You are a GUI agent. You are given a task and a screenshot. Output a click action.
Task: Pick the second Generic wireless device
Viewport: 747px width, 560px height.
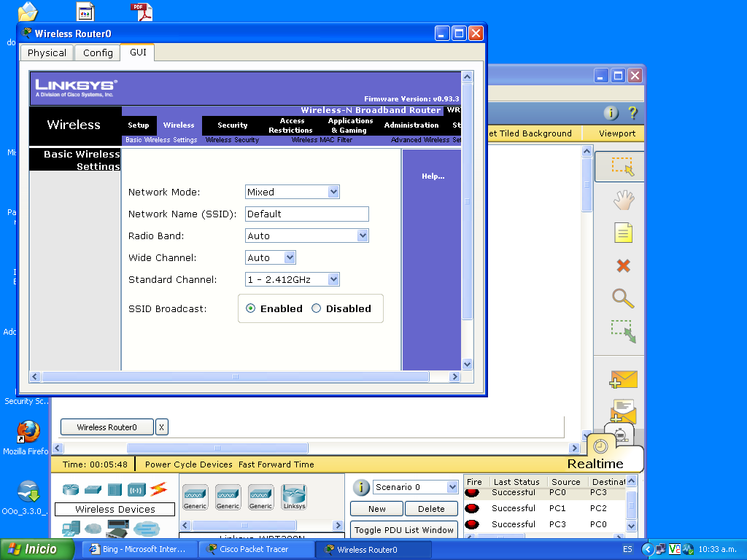point(228,497)
